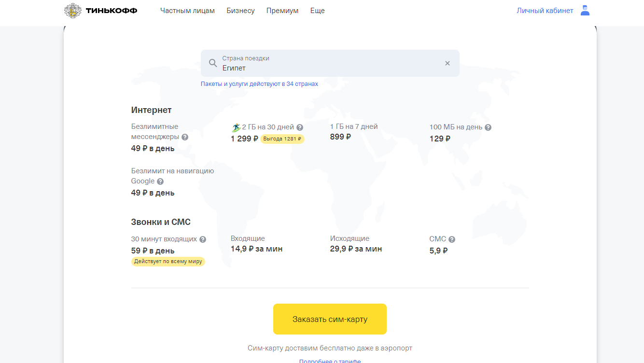Click Заказать сим-карту button
The height and width of the screenshot is (363, 644).
330,319
